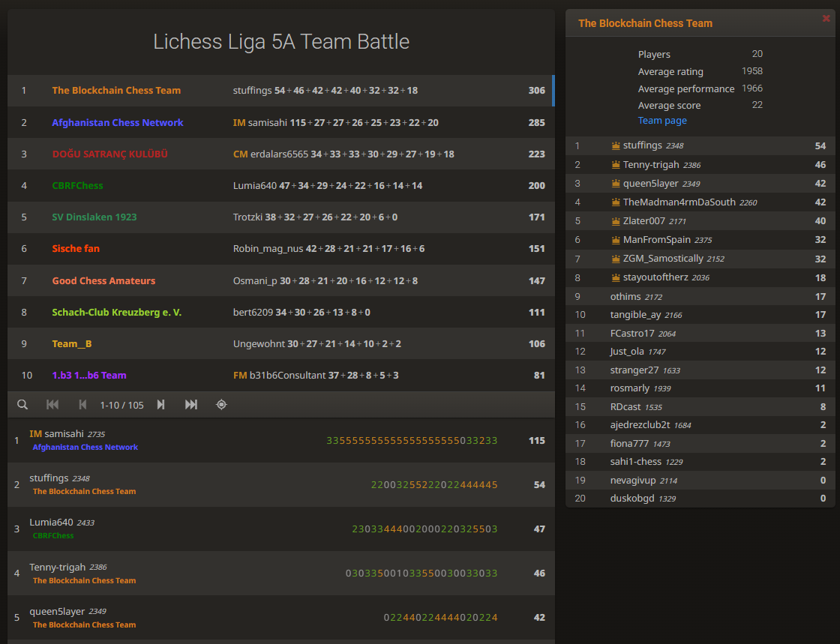The width and height of the screenshot is (840, 644).
Task: Click CBRFChess label under Lumia640
Action: tap(53, 535)
